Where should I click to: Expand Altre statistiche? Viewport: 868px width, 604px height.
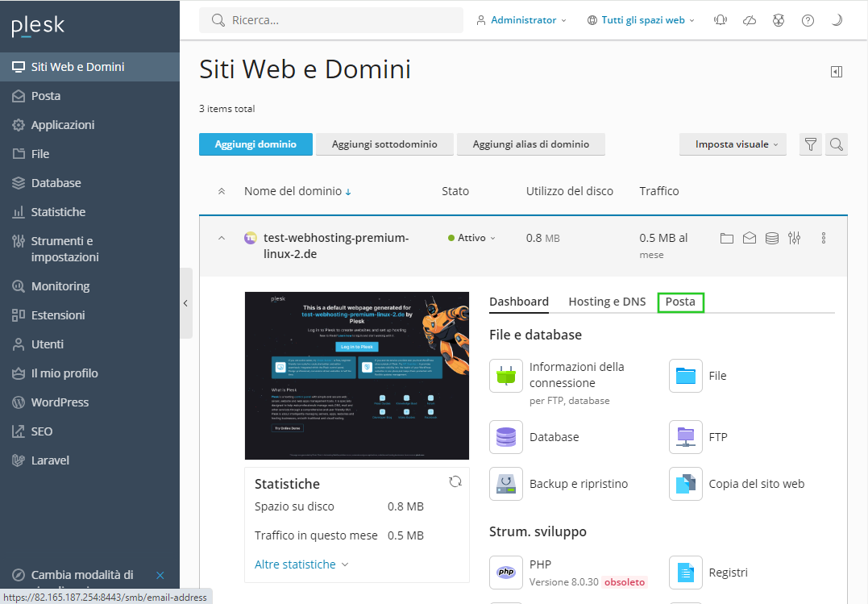click(x=301, y=564)
